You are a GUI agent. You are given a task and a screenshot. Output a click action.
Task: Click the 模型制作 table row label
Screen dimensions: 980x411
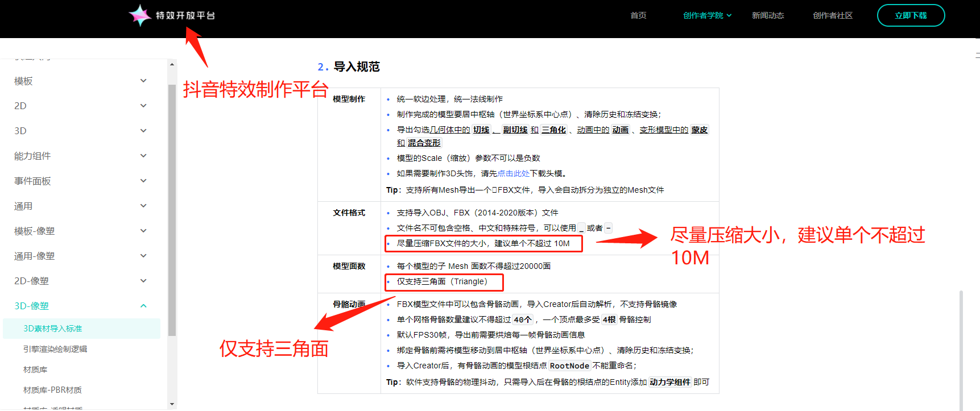(349, 99)
